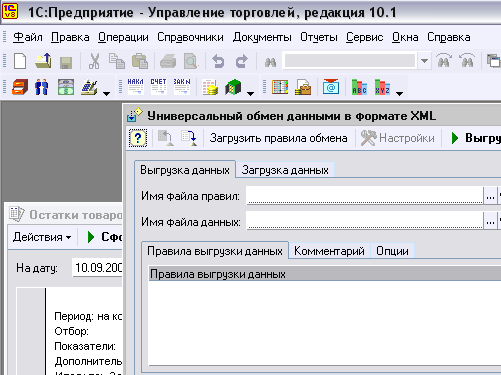Click the Имя файла правил input field
The width and height of the screenshot is (501, 375).
point(365,195)
